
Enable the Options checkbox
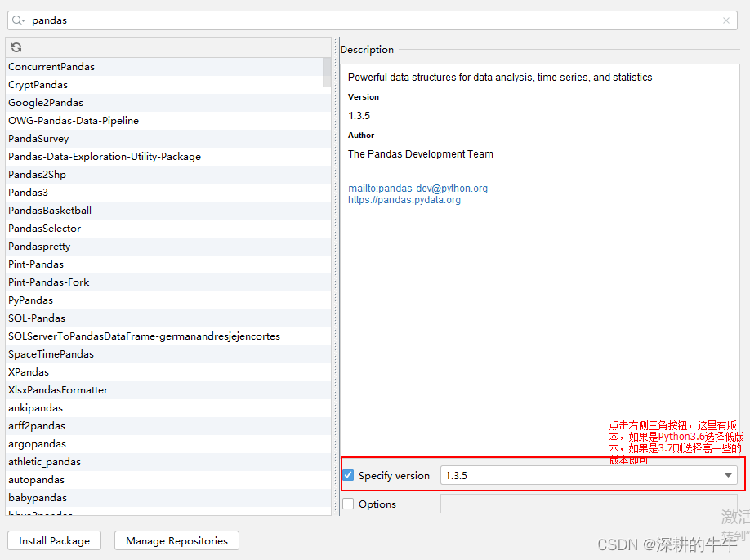(348, 504)
